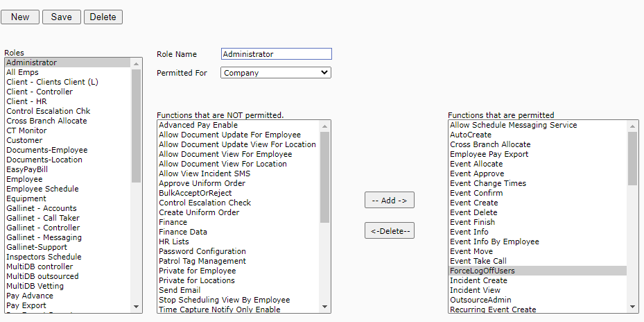
Task: Open the Permitted For dropdown
Action: pyautogui.click(x=276, y=73)
